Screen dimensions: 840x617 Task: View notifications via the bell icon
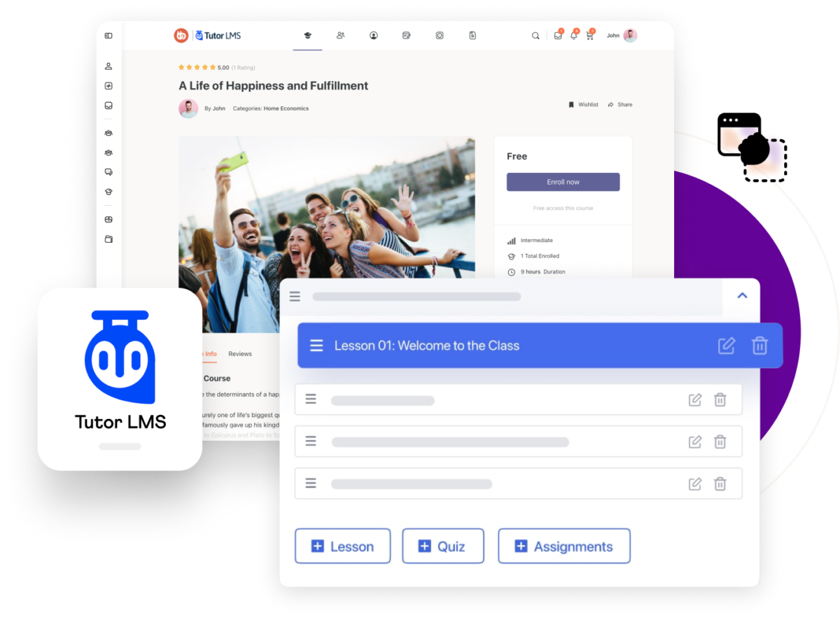pos(574,36)
